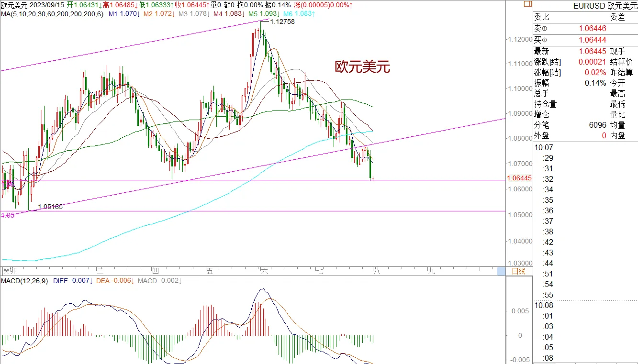
Task: Click the sell price 1.06446
Action: (x=593, y=29)
